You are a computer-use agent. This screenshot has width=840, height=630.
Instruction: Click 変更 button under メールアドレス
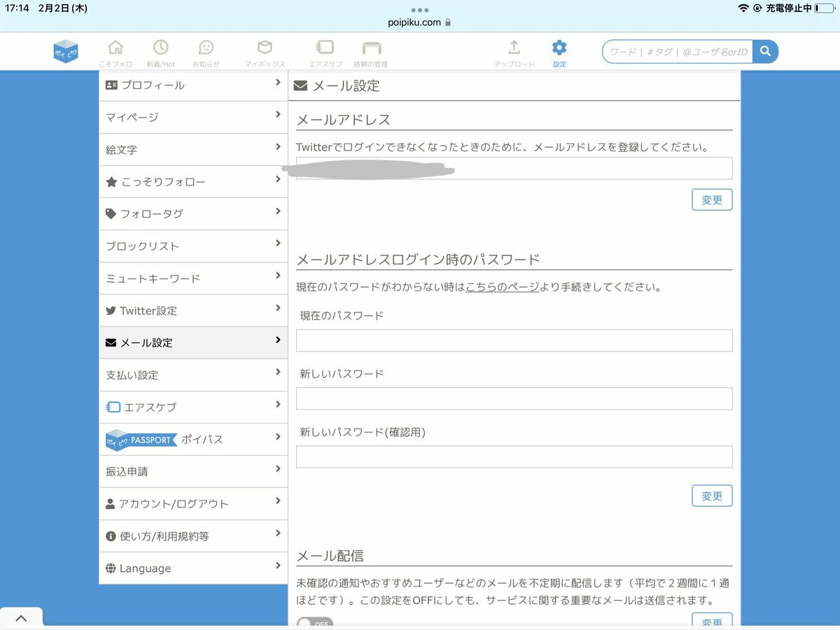pyautogui.click(x=712, y=199)
